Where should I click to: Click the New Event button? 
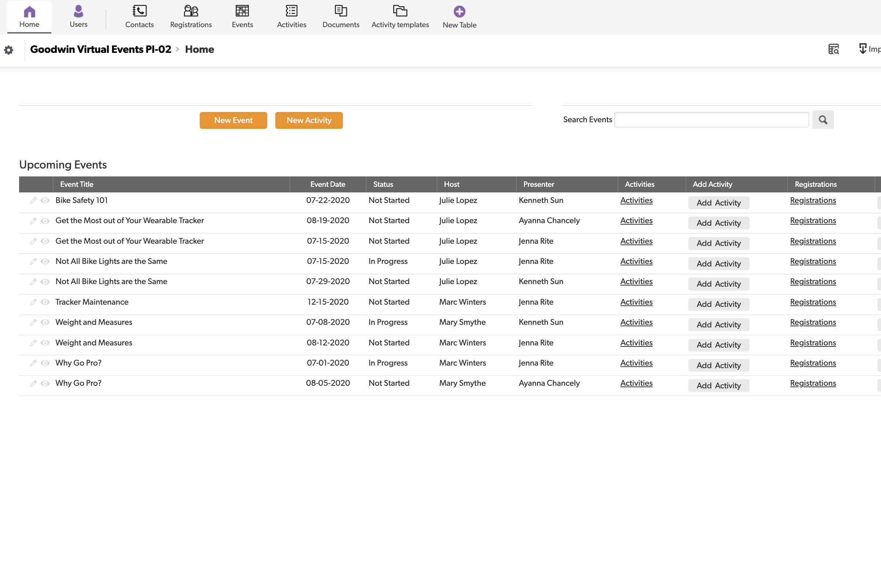click(233, 120)
